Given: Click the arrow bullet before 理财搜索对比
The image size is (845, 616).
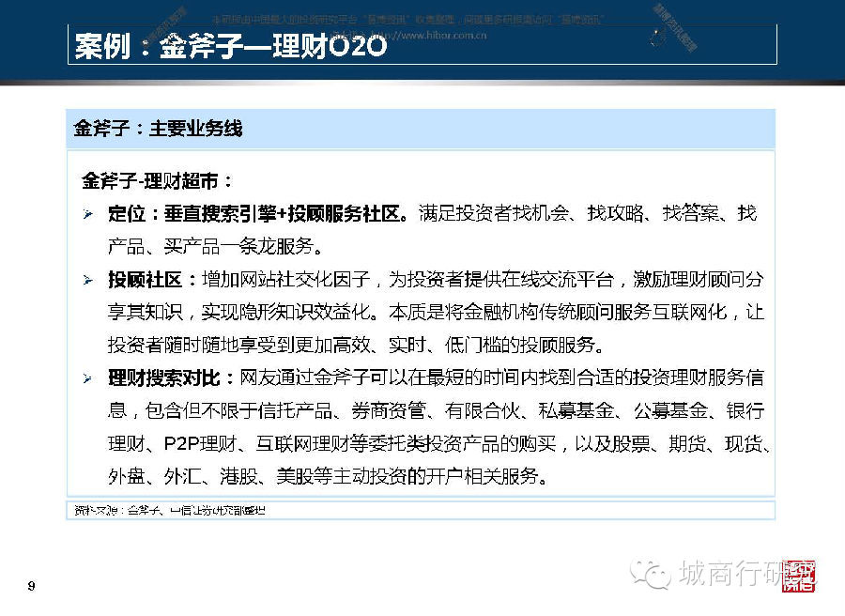Looking at the screenshot, I should coord(88,378).
